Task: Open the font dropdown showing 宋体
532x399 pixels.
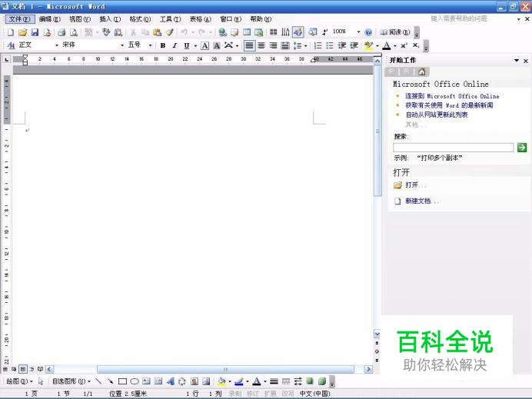Action: click(x=122, y=45)
